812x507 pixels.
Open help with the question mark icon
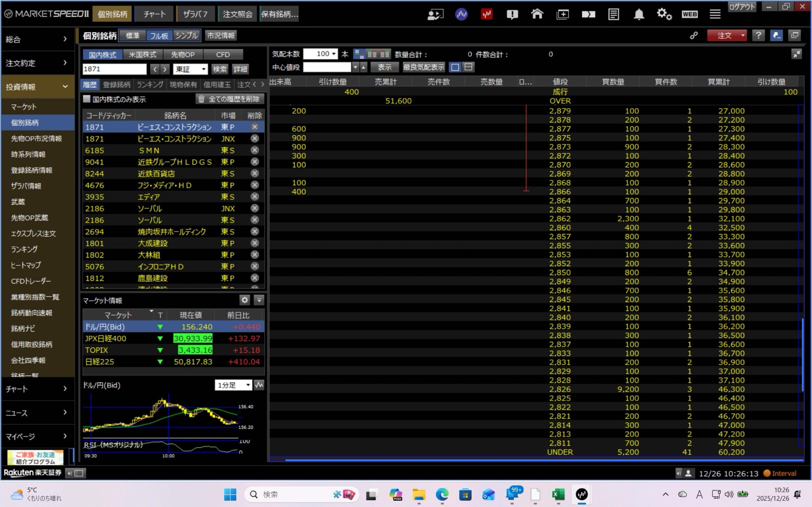coord(758,36)
